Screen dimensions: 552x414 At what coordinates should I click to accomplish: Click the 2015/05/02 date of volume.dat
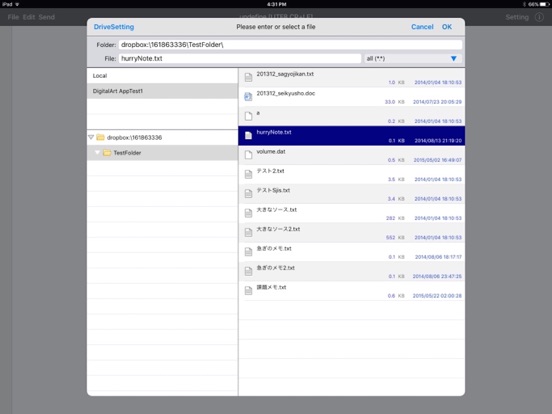click(x=438, y=160)
